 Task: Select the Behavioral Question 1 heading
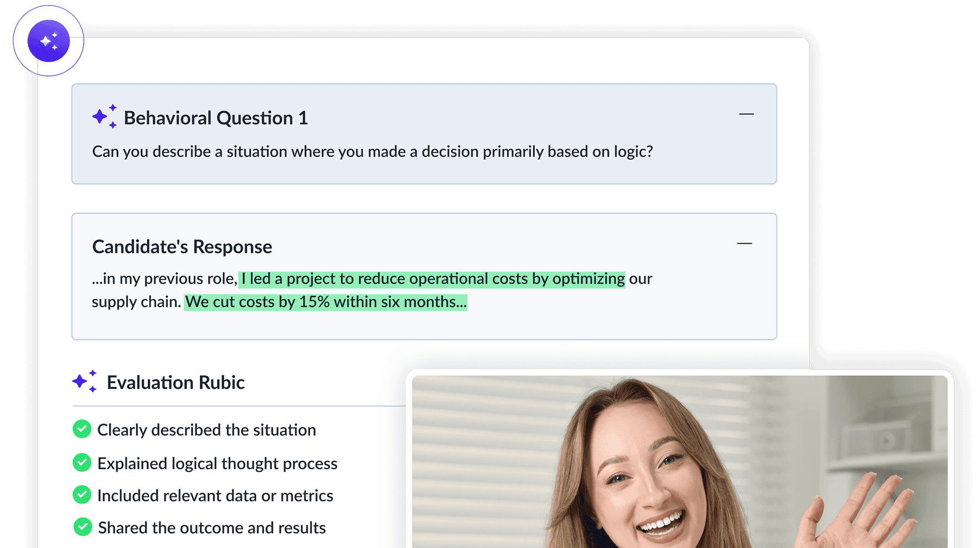click(216, 118)
